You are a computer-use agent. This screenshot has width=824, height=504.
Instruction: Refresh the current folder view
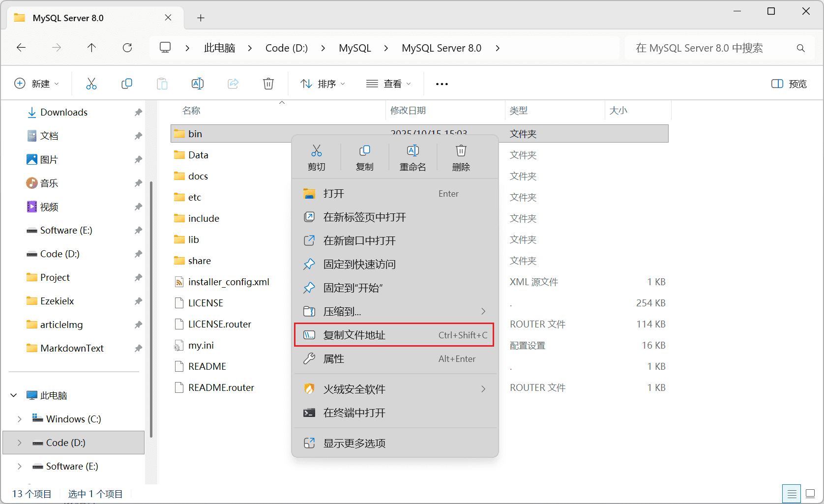coord(127,48)
